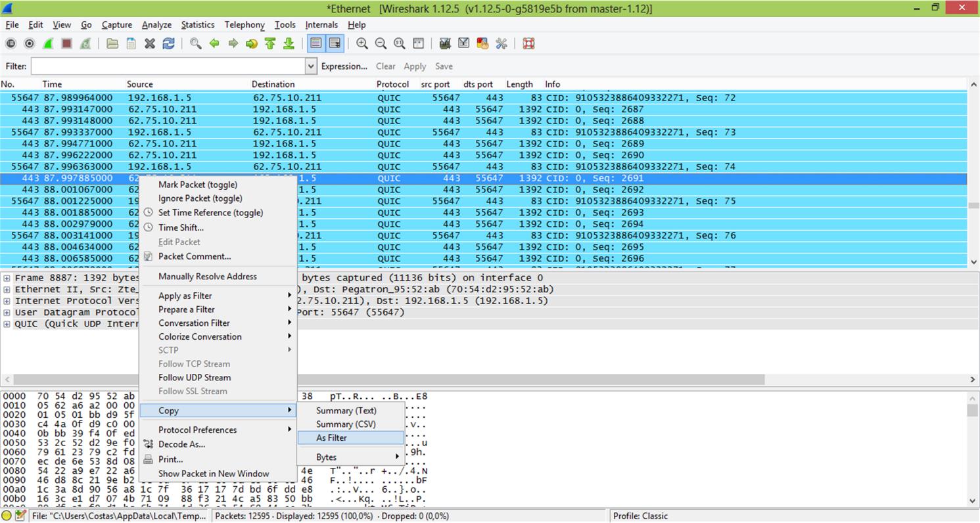Image resolution: width=980 pixels, height=523 pixels.
Task: Select Set Time Reference (toggle)
Action: tap(218, 213)
